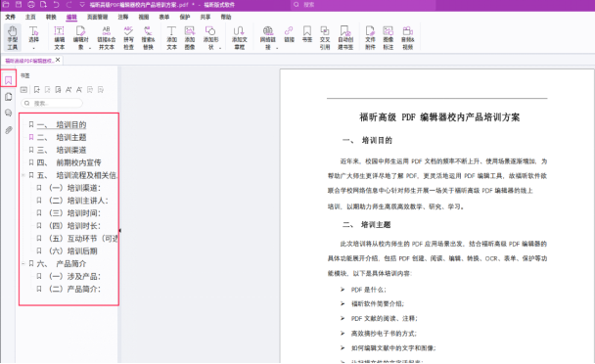595x364 pixels.
Task: Click the Open folder icon in title bar
Action: tap(6, 5)
